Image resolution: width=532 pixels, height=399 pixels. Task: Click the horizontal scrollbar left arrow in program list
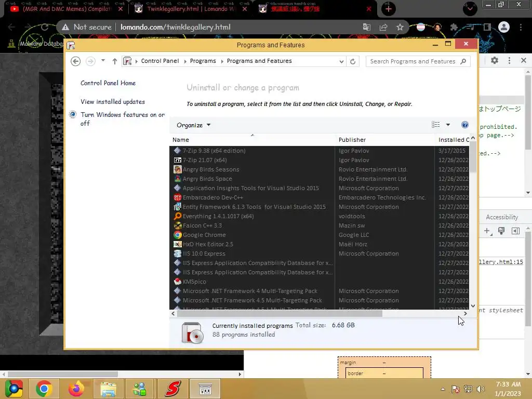(x=174, y=314)
